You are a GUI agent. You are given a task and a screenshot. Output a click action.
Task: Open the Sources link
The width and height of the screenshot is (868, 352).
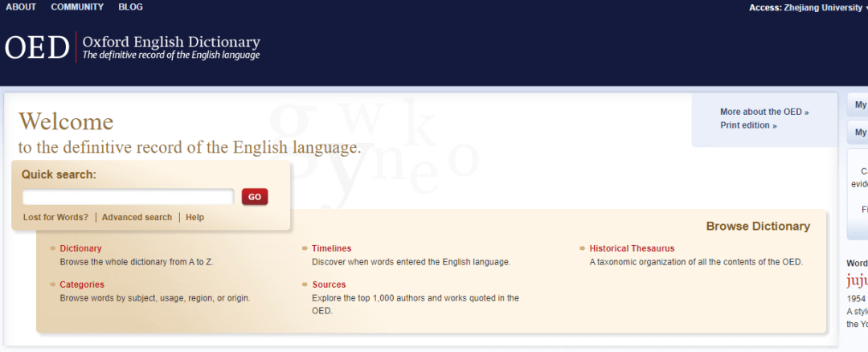[329, 284]
